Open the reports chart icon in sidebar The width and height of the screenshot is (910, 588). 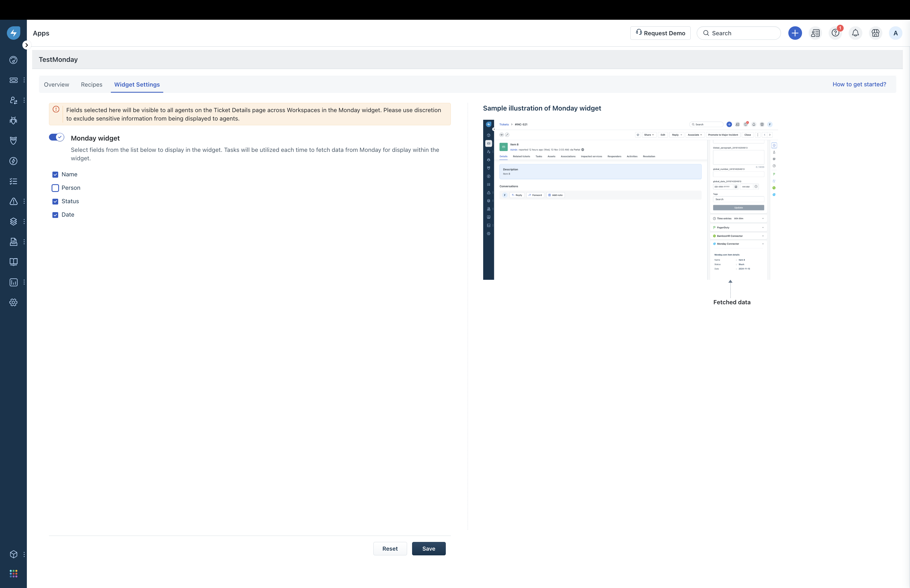pyautogui.click(x=13, y=282)
